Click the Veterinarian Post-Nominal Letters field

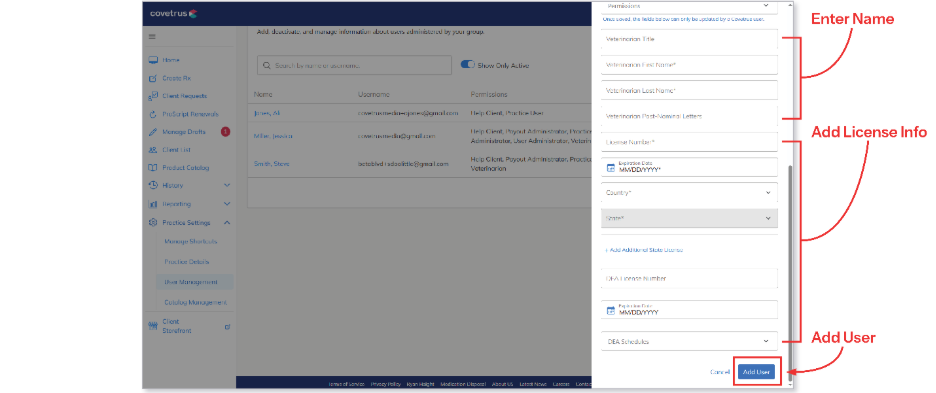[x=689, y=116]
